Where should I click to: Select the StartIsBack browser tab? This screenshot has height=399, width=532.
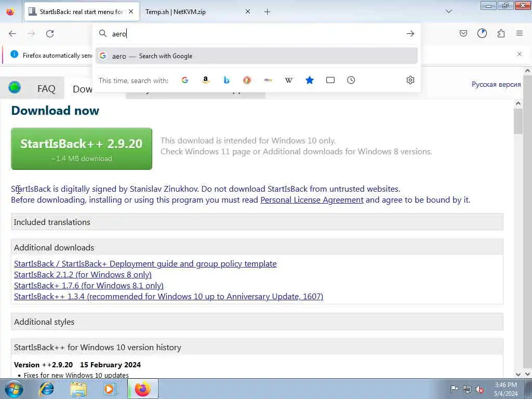tap(82, 11)
